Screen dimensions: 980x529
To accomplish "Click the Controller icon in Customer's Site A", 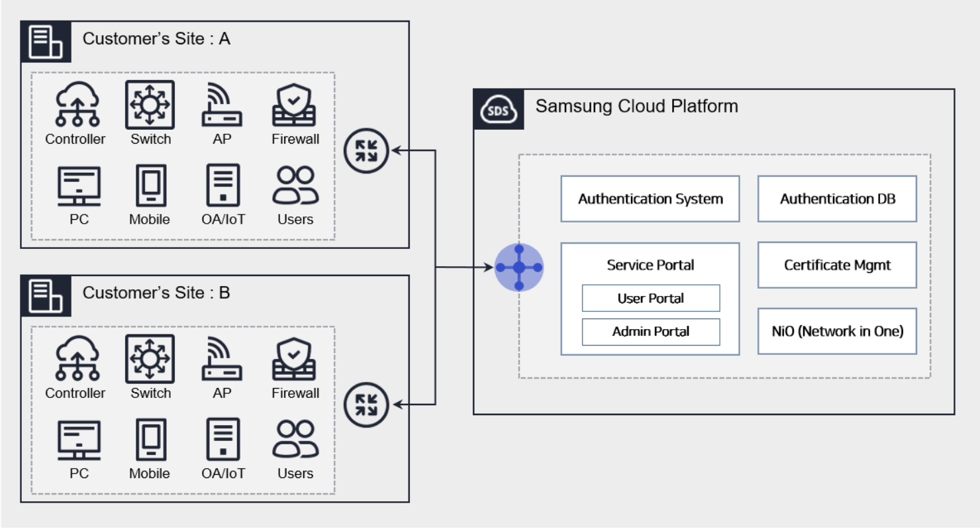I will click(x=77, y=105).
